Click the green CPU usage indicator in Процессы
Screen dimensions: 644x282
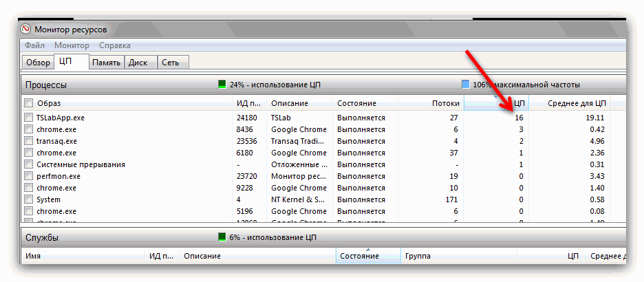pyautogui.click(x=222, y=85)
